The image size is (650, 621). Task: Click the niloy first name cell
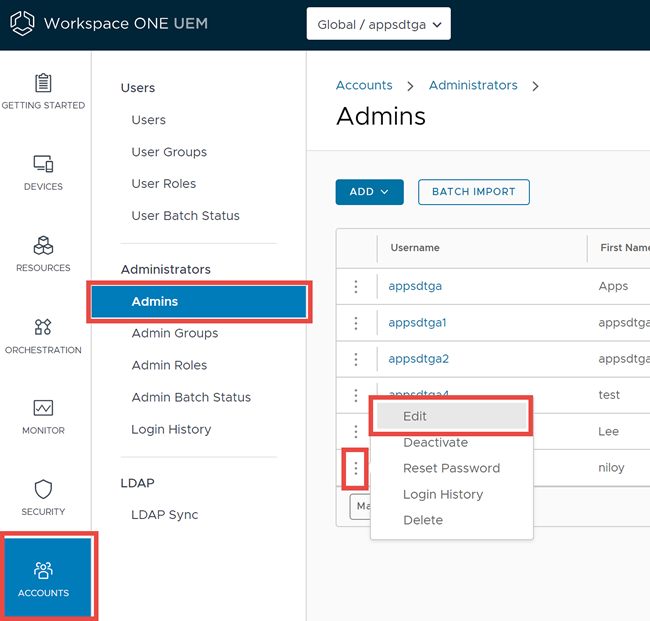point(611,468)
